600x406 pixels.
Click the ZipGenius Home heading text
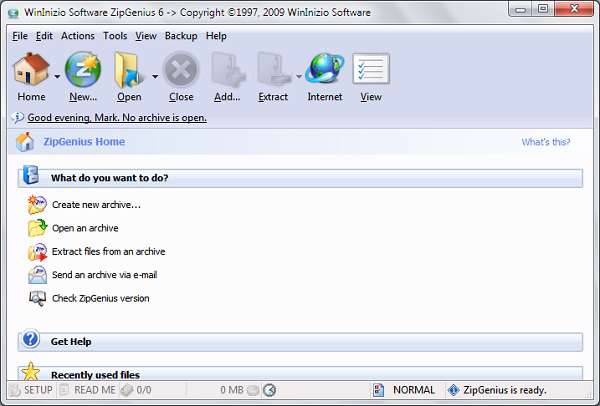coord(84,142)
